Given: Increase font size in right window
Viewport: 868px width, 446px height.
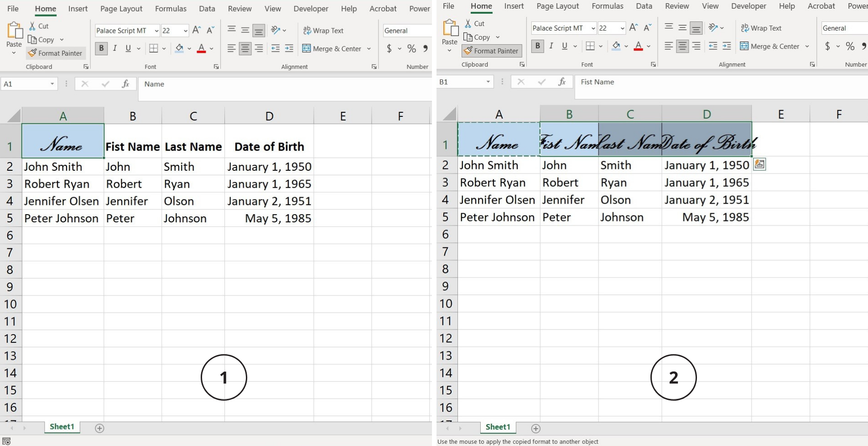Looking at the screenshot, I should pos(634,28).
